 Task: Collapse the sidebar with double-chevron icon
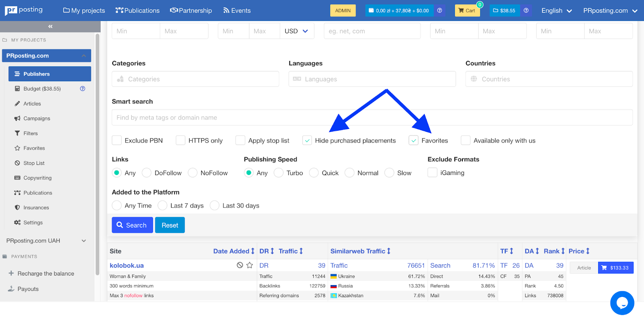(x=50, y=27)
